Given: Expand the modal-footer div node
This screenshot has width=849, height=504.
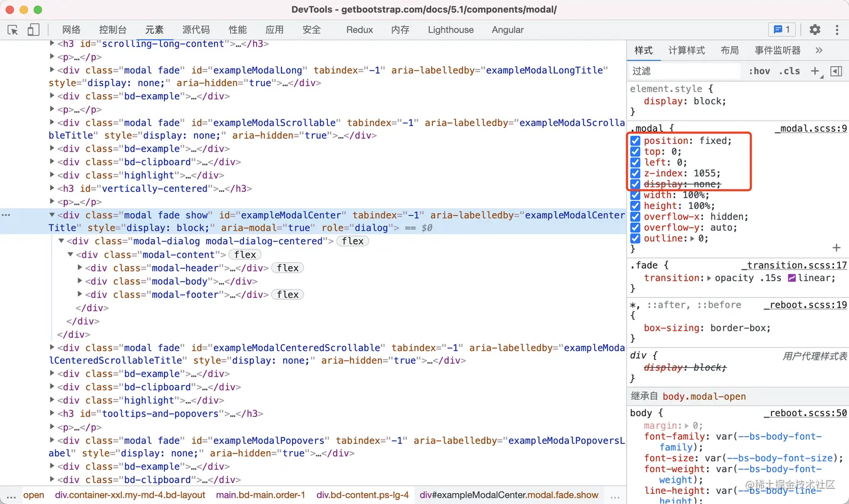Looking at the screenshot, I should 80,294.
